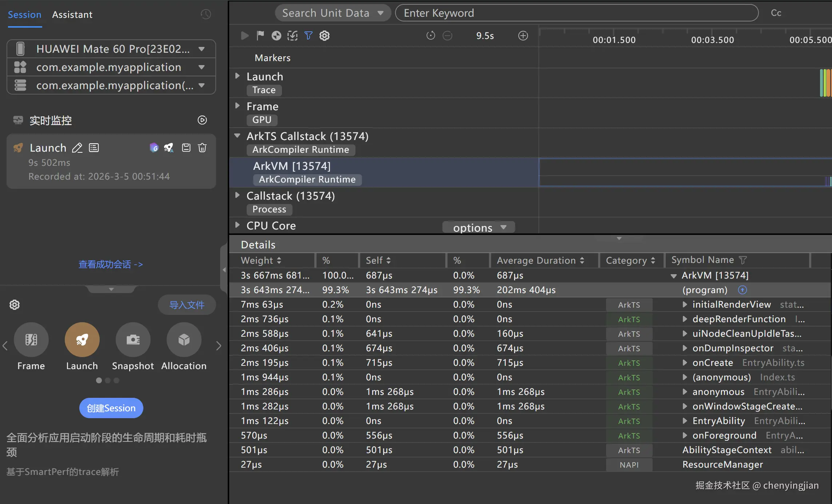Viewport: 832px width, 504px height.
Task: Click the 创建Session button
Action: tap(111, 408)
